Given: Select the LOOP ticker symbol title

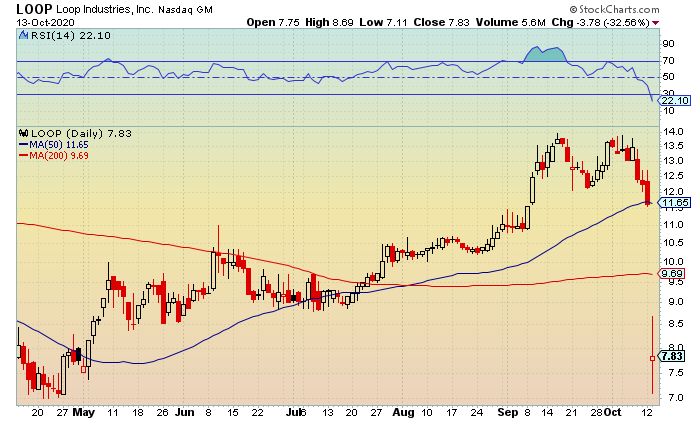Looking at the screenshot, I should [x=34, y=8].
